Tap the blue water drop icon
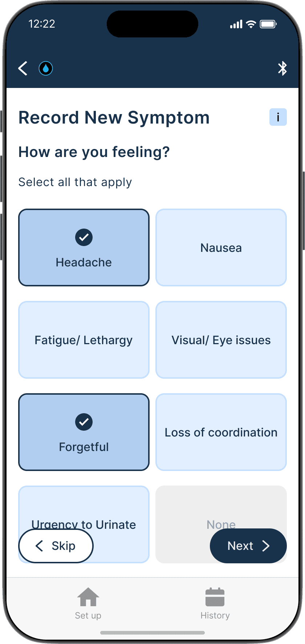Viewport: 305px width, 644px height. [x=46, y=68]
